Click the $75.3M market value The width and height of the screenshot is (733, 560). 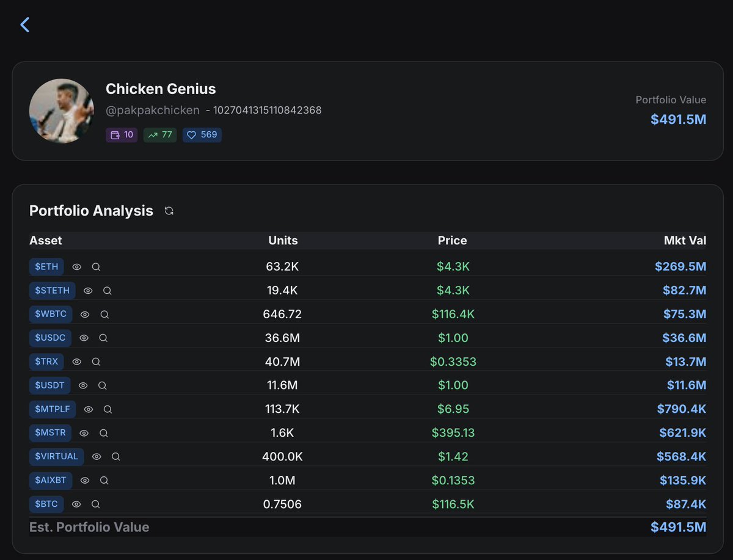[x=685, y=315]
